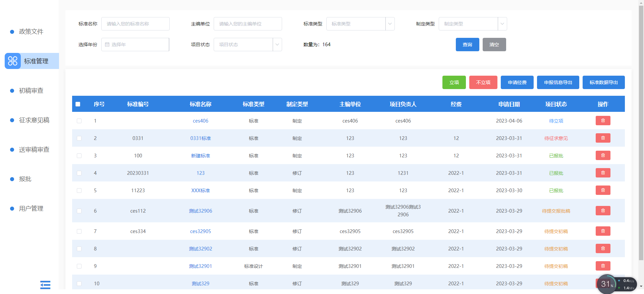Select row 5 XXX标准 checkbox
The width and height of the screenshot is (644, 294).
coord(79,191)
